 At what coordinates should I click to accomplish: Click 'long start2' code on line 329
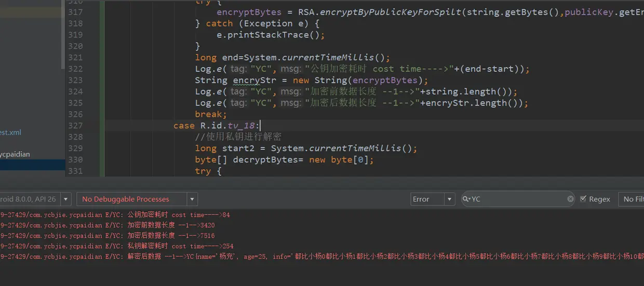click(x=306, y=148)
